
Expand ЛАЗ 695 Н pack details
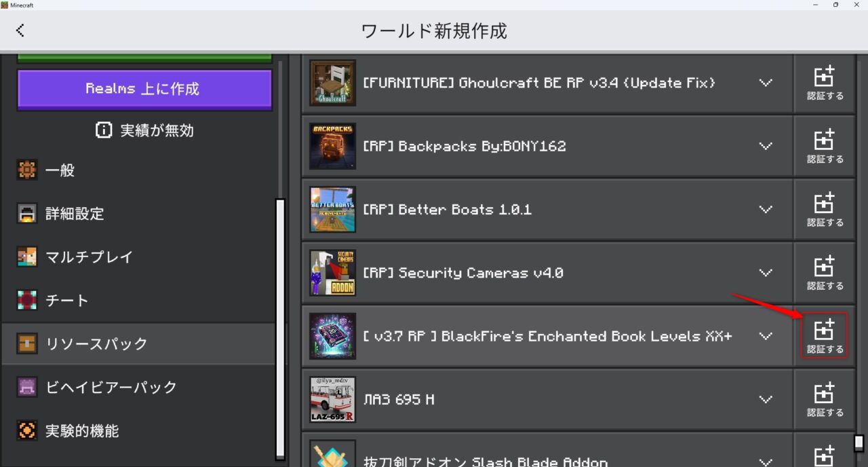(x=766, y=399)
